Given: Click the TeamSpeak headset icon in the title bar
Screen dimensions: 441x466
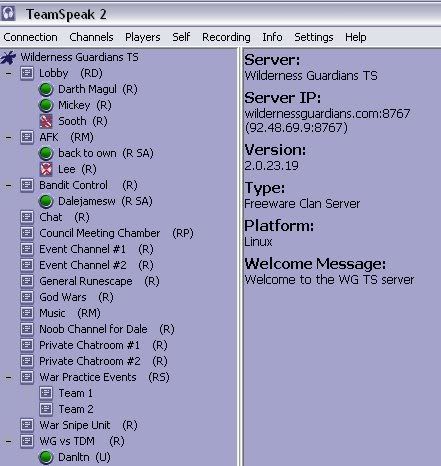Looking at the screenshot, I should 8,14.
